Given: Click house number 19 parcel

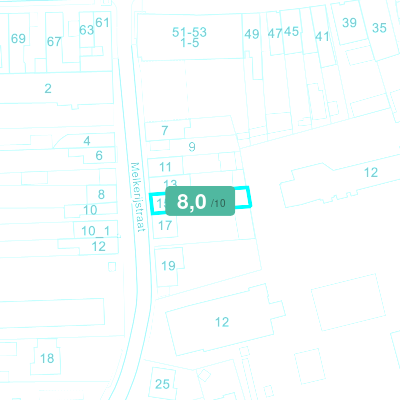Looking at the screenshot, I should tap(168, 266).
